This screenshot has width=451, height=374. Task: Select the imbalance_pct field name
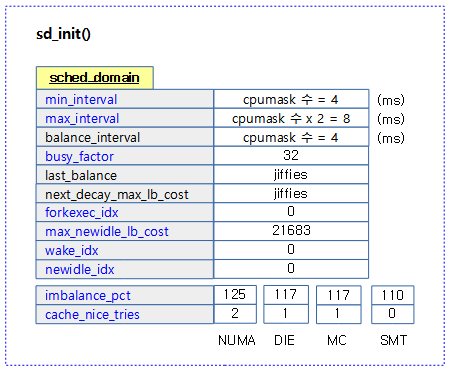(x=88, y=296)
